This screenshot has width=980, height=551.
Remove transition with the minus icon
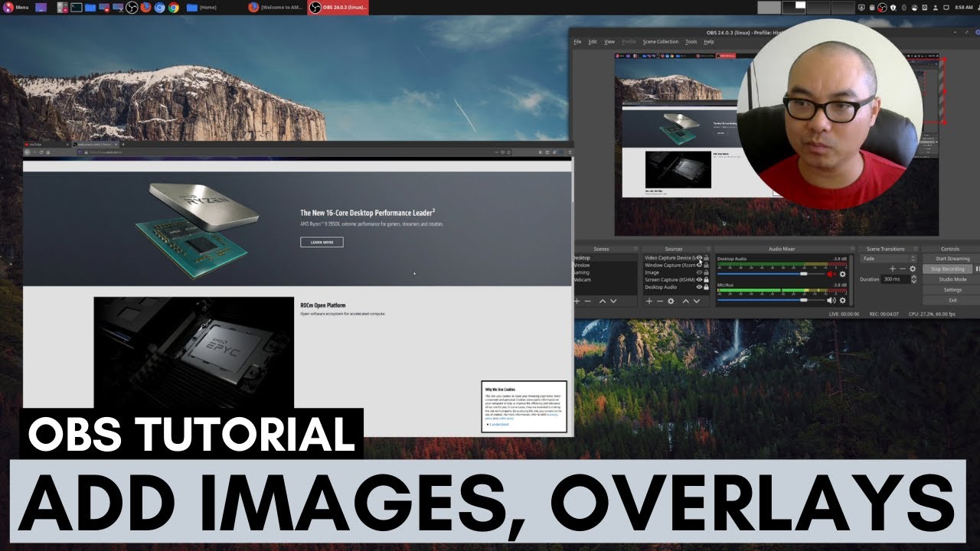click(x=903, y=269)
